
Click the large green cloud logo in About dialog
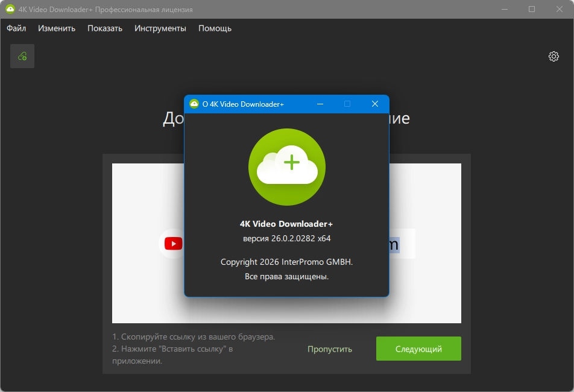(287, 167)
